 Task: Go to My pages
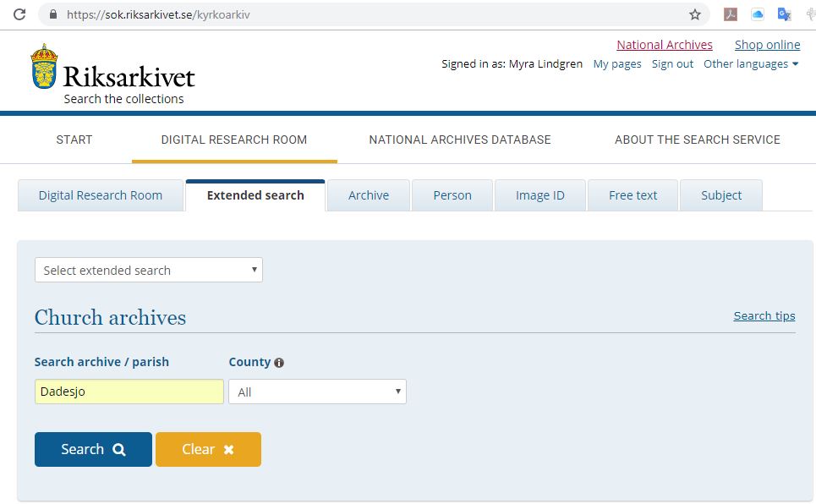[617, 64]
